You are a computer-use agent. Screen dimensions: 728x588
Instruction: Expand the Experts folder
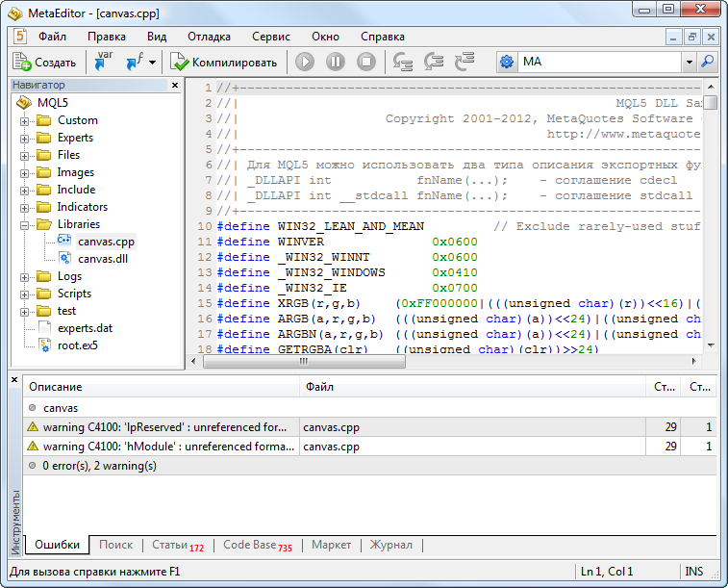[x=25, y=139]
